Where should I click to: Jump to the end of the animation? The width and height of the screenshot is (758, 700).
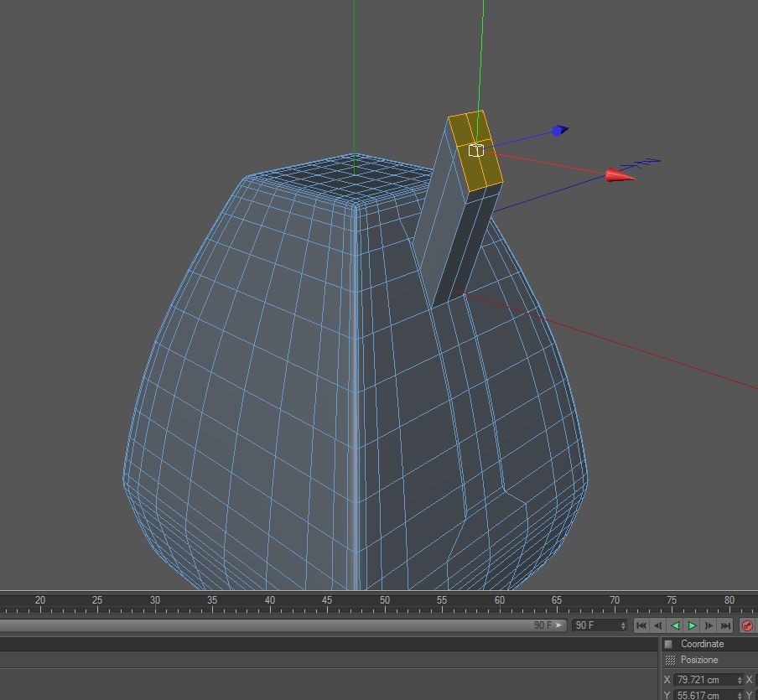[x=725, y=625]
